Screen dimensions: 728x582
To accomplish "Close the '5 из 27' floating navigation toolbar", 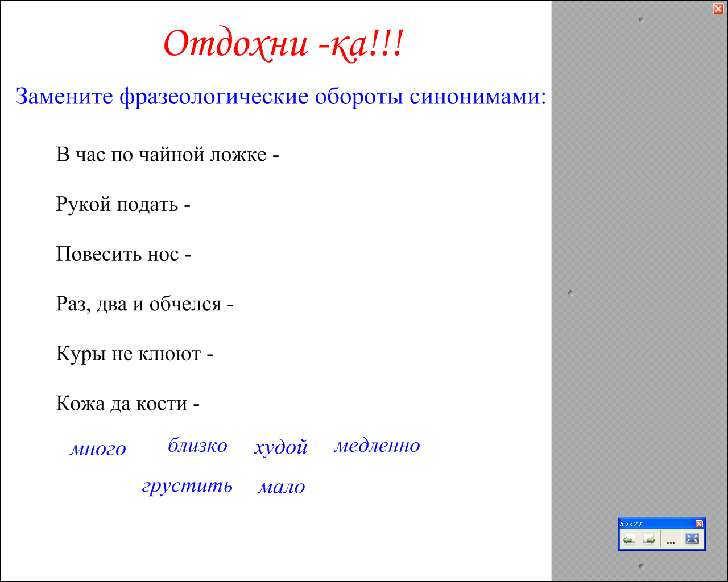I will point(700,523).
